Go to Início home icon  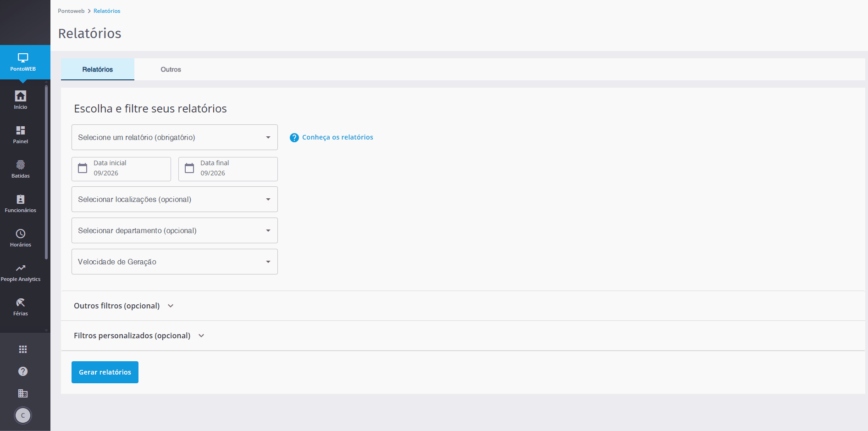[x=21, y=95]
